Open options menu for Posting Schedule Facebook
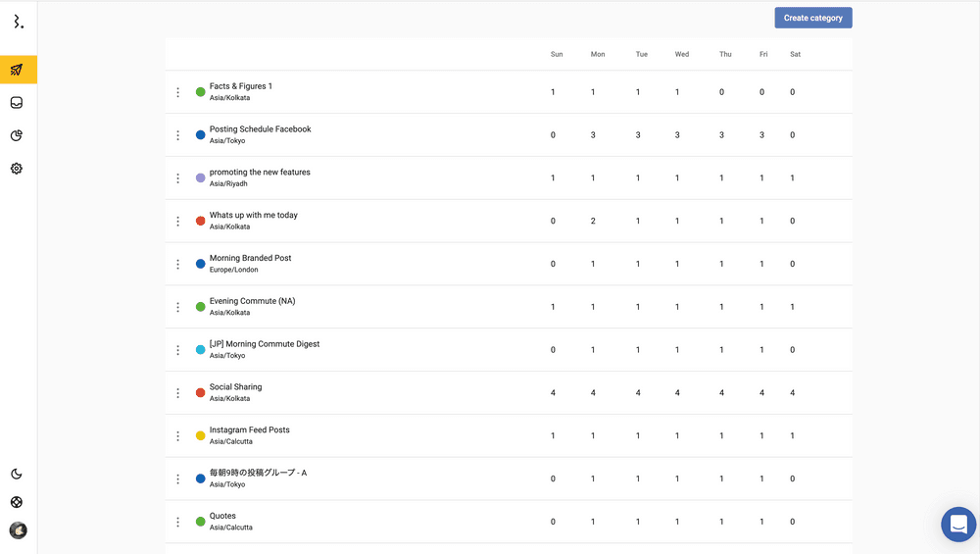This screenshot has width=980, height=554. click(x=177, y=135)
